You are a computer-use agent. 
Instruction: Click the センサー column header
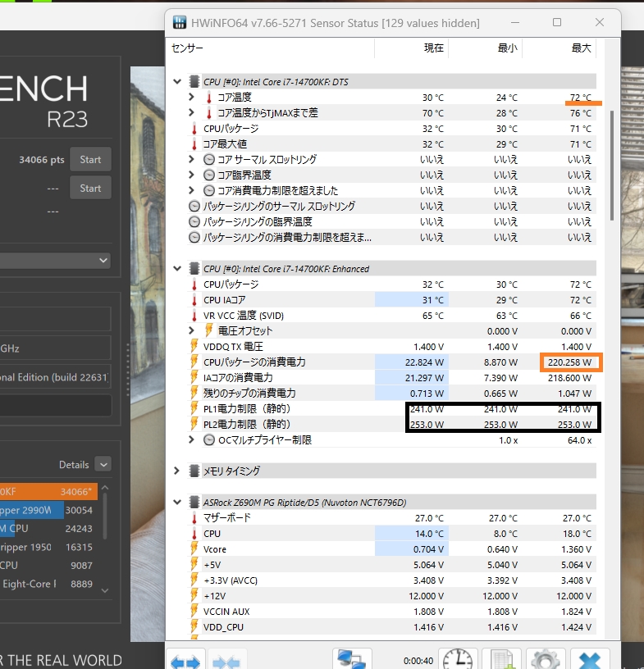coord(187,48)
